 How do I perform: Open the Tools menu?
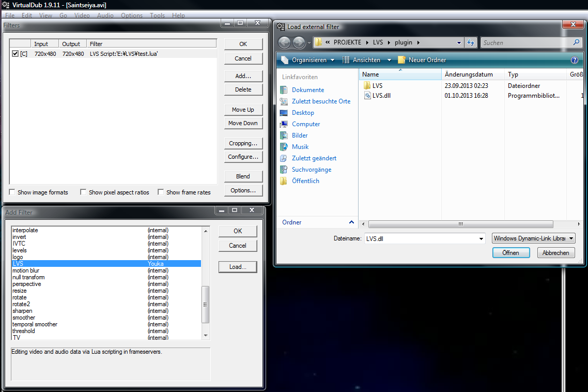point(157,16)
